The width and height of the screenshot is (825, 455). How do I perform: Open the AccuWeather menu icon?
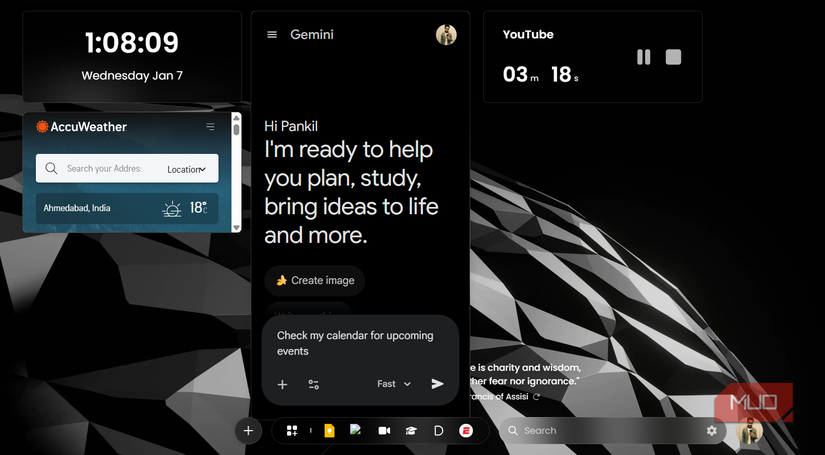coord(210,127)
